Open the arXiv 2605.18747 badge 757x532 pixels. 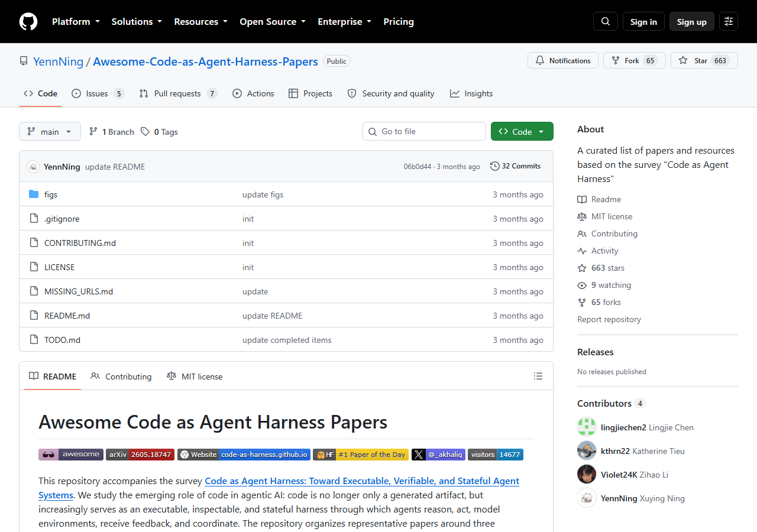[140, 455]
